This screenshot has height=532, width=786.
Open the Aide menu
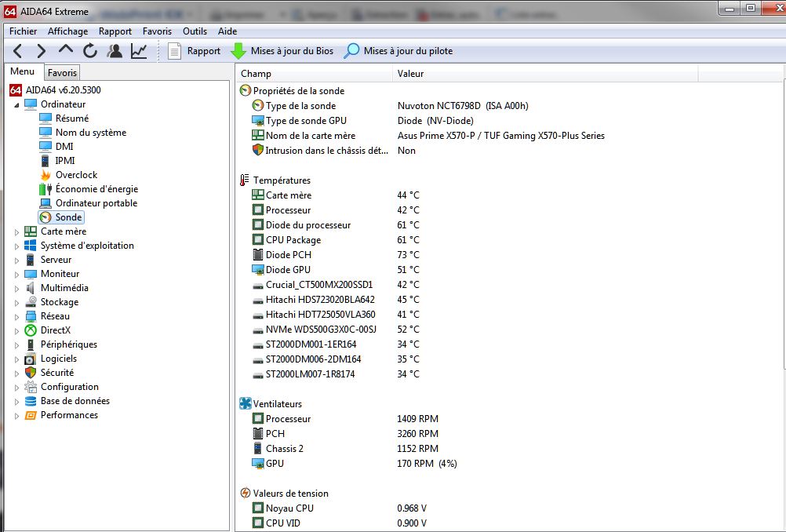[x=227, y=31]
